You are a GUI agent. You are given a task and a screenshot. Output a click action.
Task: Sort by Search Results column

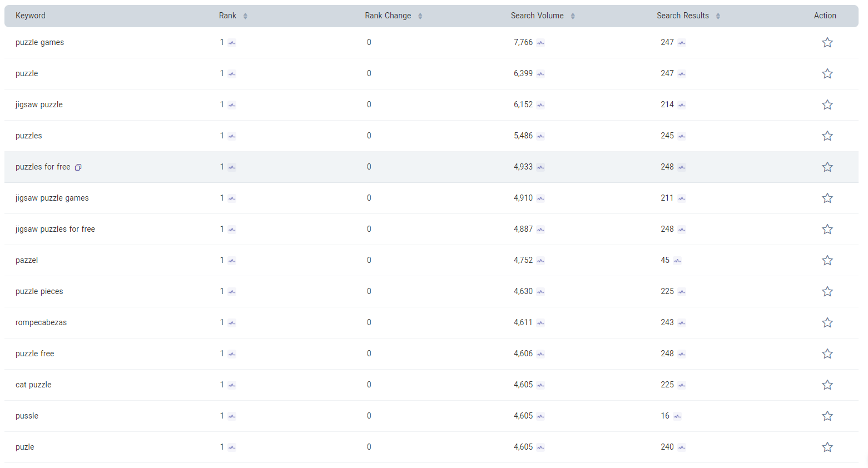click(x=718, y=16)
